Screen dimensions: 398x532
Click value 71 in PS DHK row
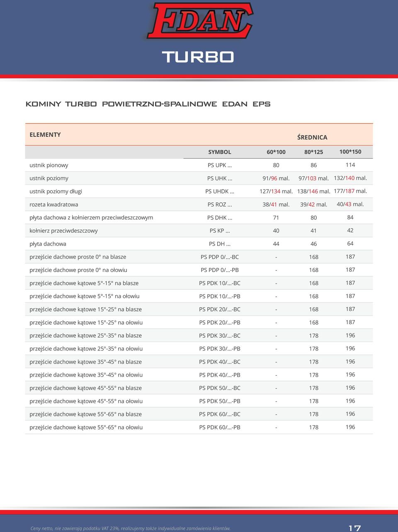[276, 218]
